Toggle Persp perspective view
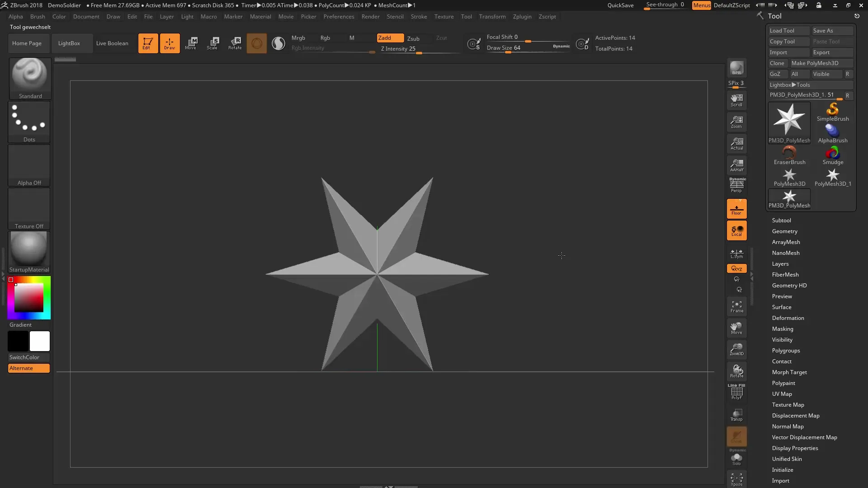868x488 pixels. [x=736, y=185]
